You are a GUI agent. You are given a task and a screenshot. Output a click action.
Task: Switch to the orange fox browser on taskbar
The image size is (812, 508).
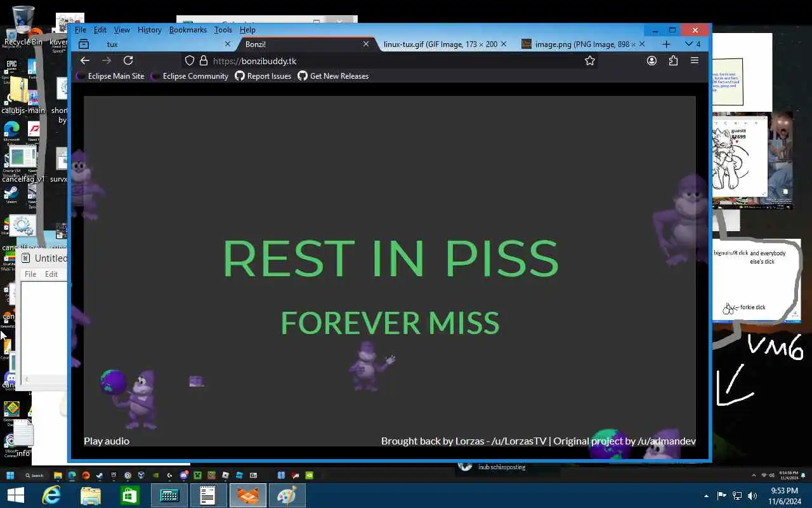click(247, 495)
